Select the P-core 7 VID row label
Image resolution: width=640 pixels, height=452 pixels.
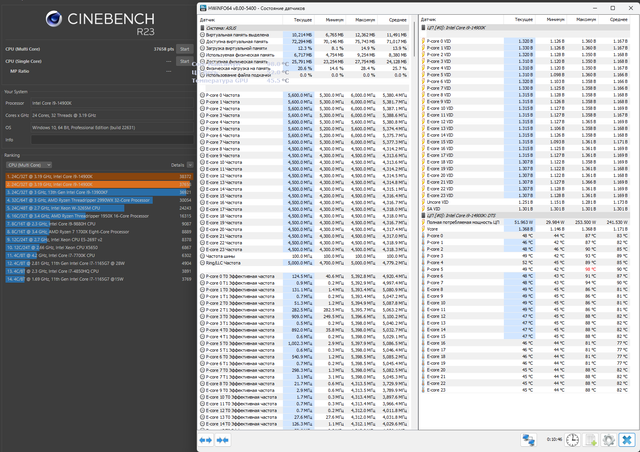point(439,88)
